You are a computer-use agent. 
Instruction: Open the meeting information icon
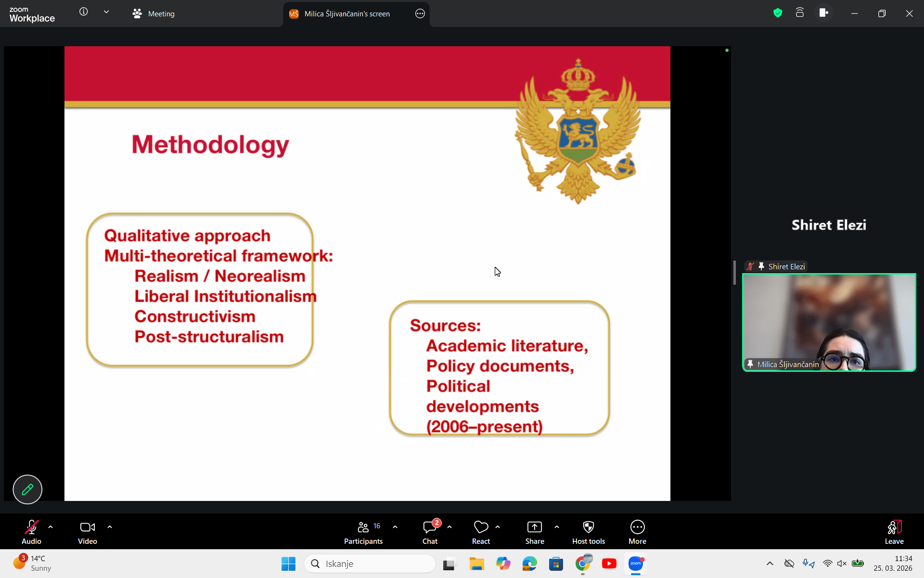click(84, 12)
